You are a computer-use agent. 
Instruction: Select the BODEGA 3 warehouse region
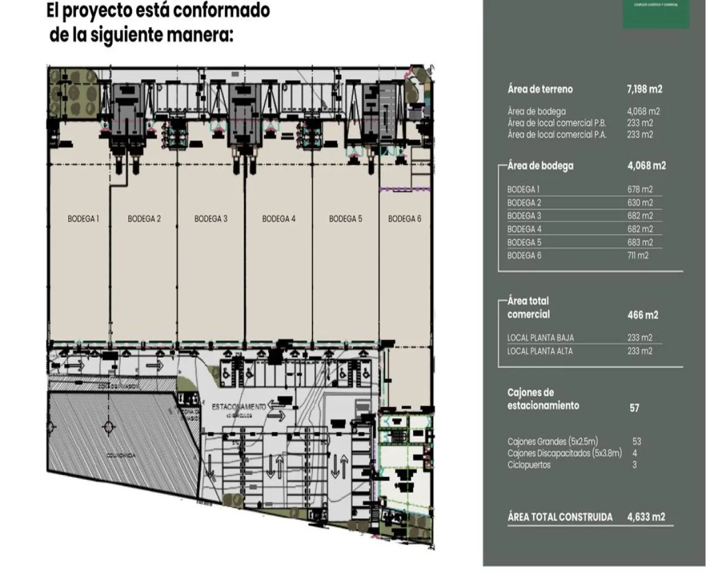pos(209,218)
